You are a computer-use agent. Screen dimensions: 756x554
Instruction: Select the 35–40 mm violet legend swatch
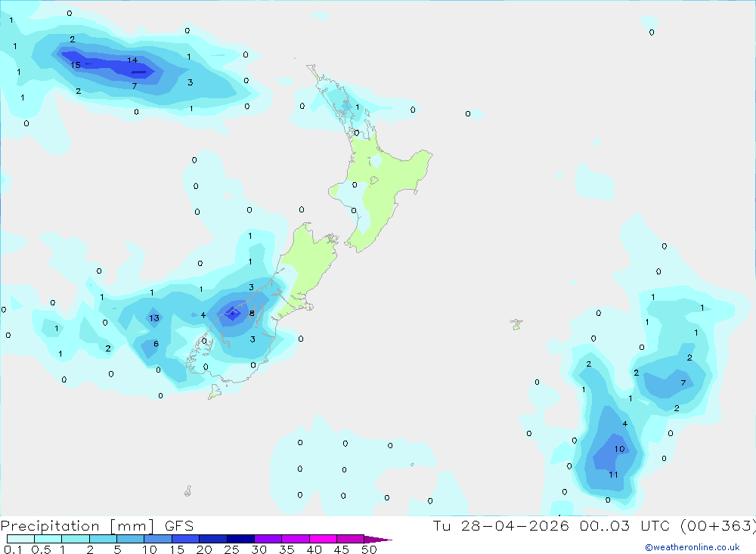tap(296, 539)
